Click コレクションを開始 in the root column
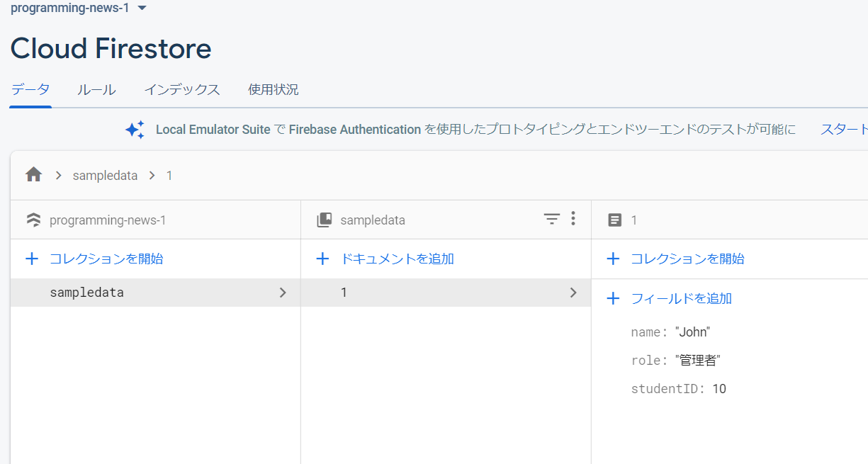Image resolution: width=868 pixels, height=464 pixels. coord(106,259)
